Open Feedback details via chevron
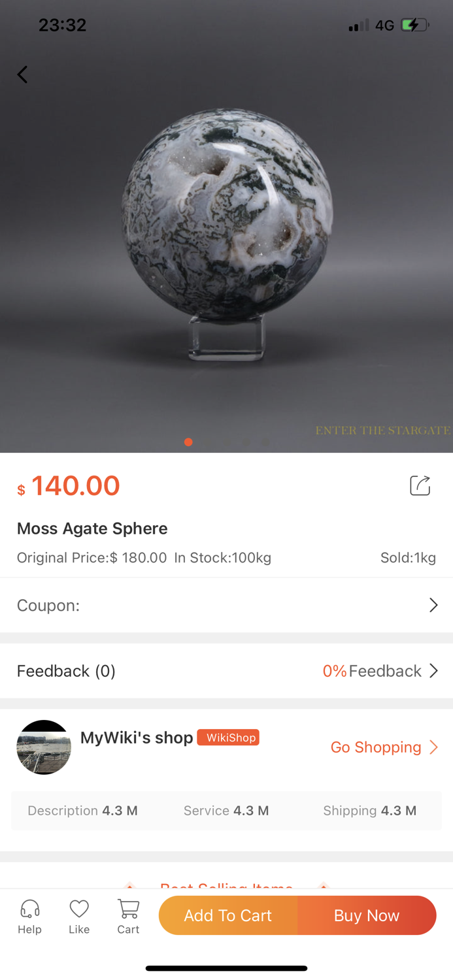The width and height of the screenshot is (453, 980). coord(433,670)
